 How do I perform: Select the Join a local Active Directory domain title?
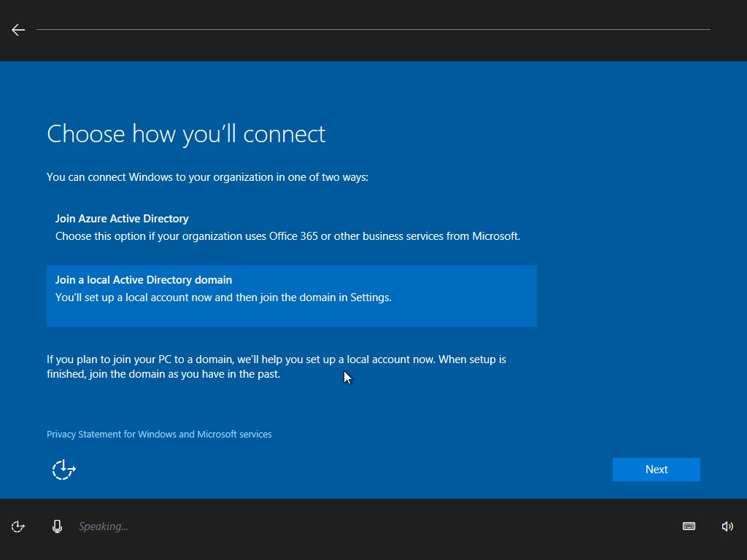[144, 280]
